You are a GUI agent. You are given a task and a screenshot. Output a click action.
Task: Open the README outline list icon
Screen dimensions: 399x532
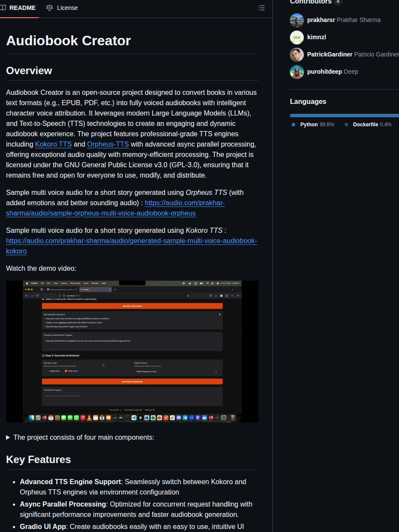pos(261,8)
